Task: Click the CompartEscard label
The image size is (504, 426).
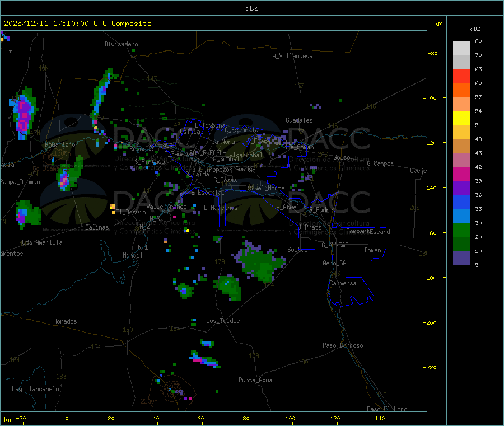Action: [x=368, y=232]
